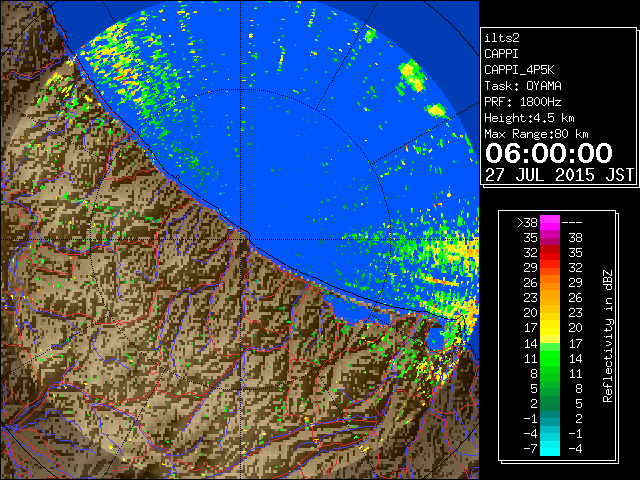This screenshot has height=480, width=640.
Task: Click the large 06:00:00 timestamp
Action: tap(549, 153)
